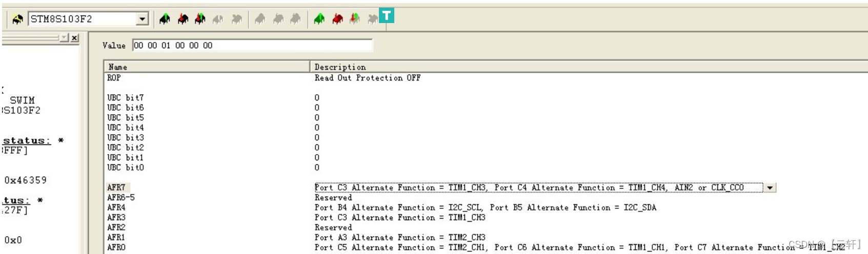This screenshot has height=254, width=868.
Task: Click the Reserved value of AFR2
Action: [333, 227]
